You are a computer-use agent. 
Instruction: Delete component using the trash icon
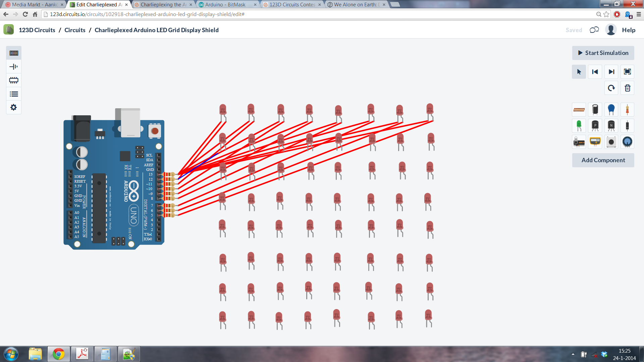[627, 88]
